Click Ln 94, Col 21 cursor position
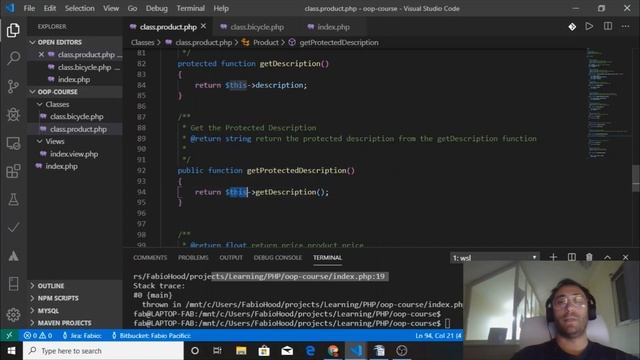The height and width of the screenshot is (360, 640). pyautogui.click(x=438, y=336)
